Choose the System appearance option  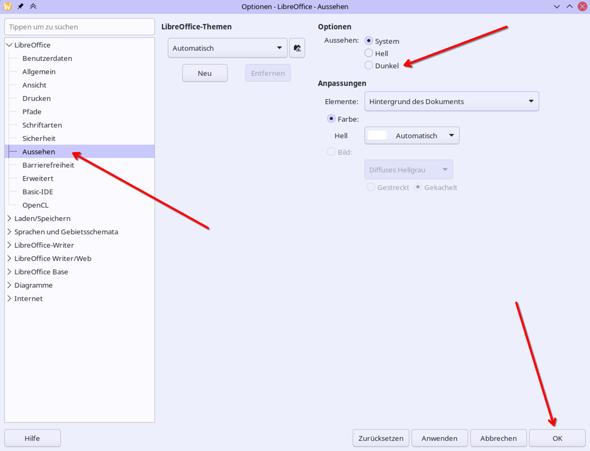pos(368,41)
